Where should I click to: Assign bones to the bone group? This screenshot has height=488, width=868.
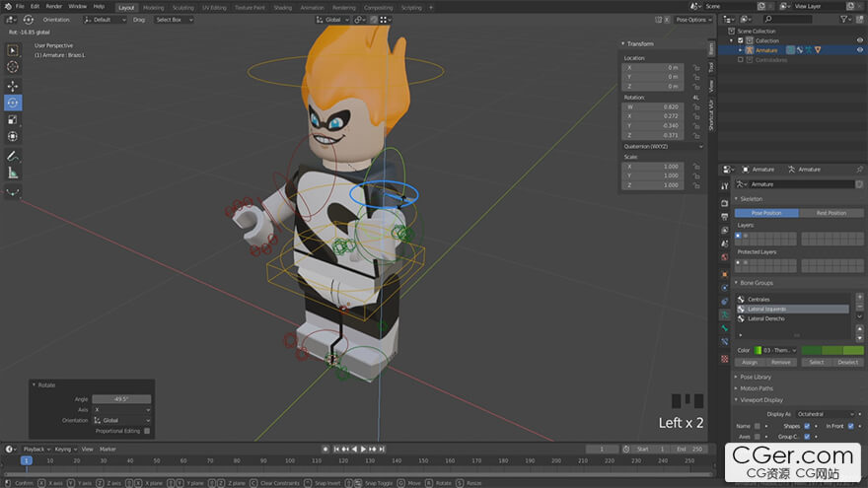(x=750, y=363)
